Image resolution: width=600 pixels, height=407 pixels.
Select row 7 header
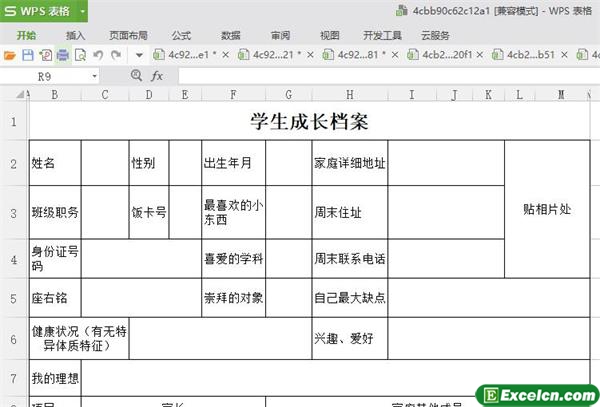[x=14, y=378]
